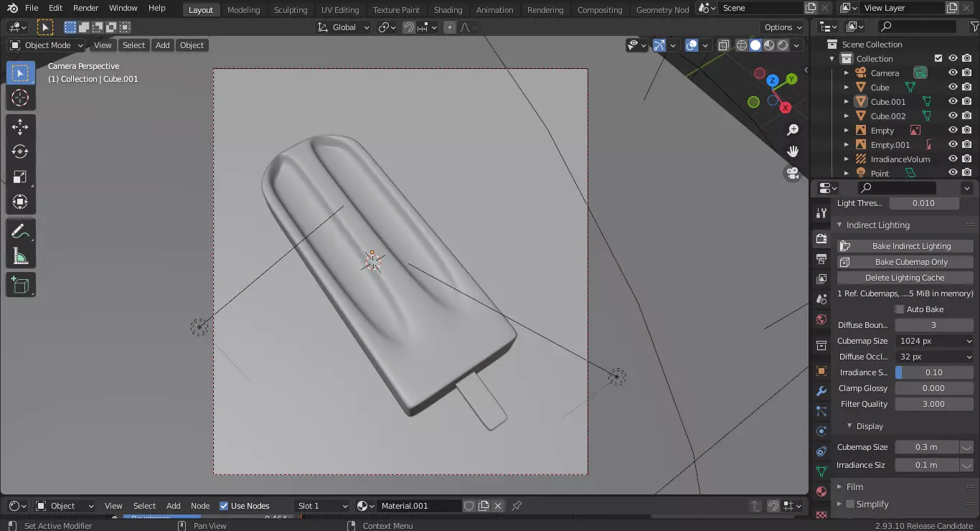Hide Cube.001 in the viewport
The width and height of the screenshot is (980, 531).
click(953, 101)
